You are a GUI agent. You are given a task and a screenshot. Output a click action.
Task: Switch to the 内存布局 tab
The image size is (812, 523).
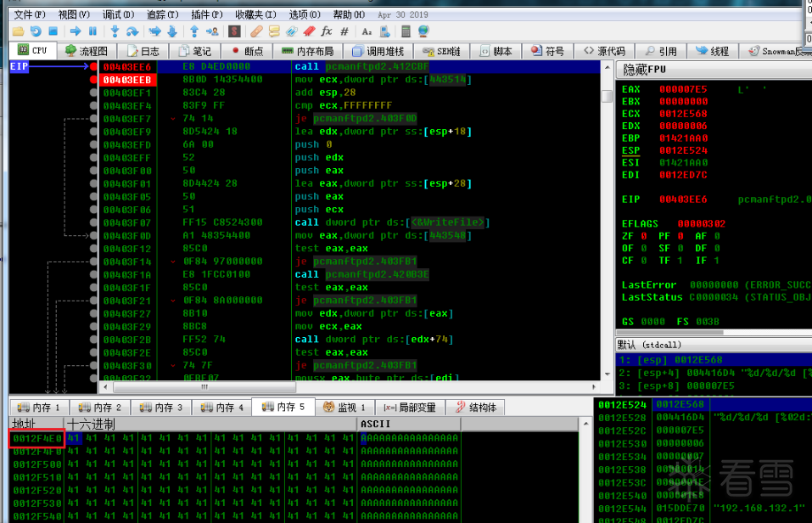pyautogui.click(x=308, y=51)
